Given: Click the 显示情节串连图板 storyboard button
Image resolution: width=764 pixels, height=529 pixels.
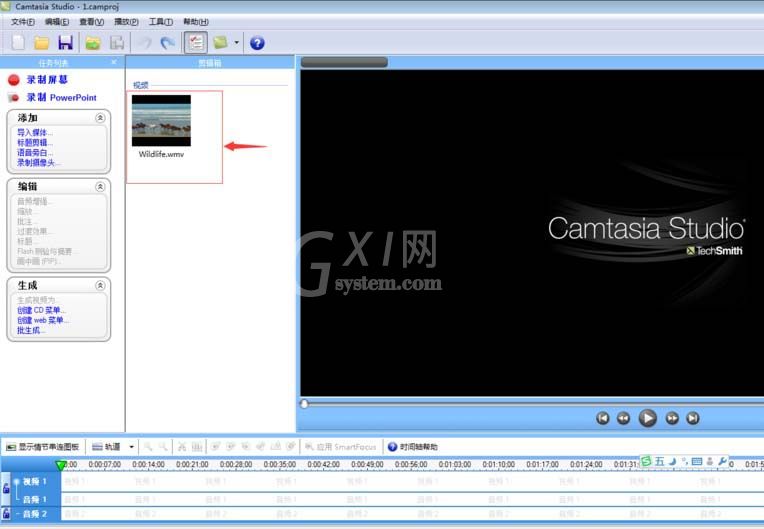Looking at the screenshot, I should pyautogui.click(x=43, y=447).
